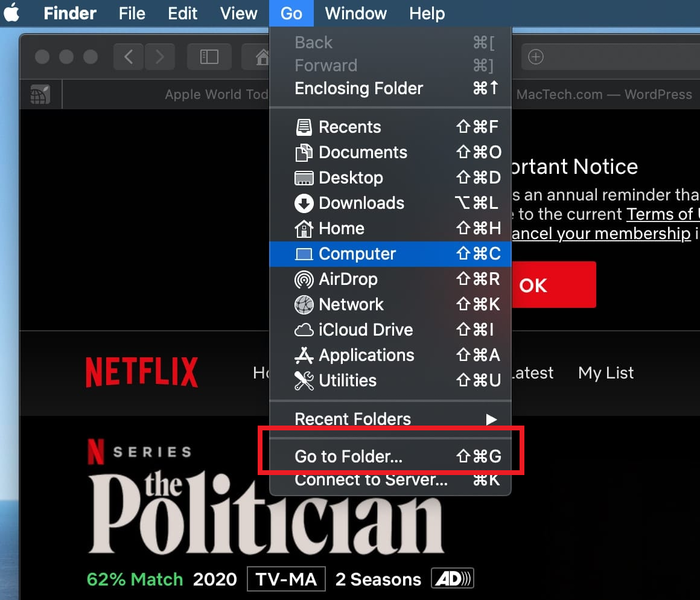Select Home entry text

(x=342, y=229)
